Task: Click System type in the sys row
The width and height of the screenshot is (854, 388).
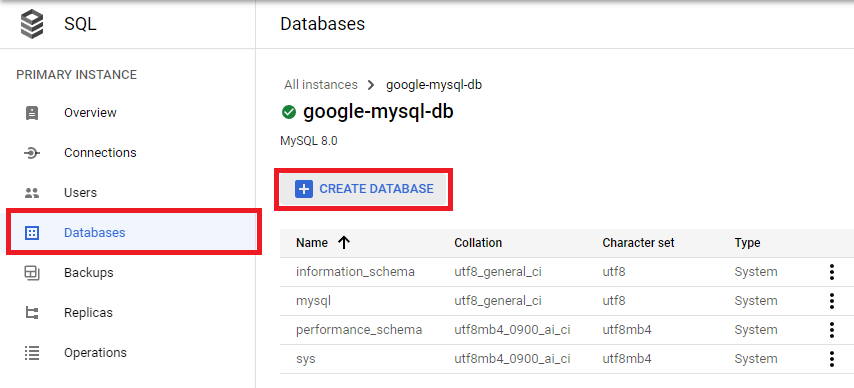Action: pos(756,359)
